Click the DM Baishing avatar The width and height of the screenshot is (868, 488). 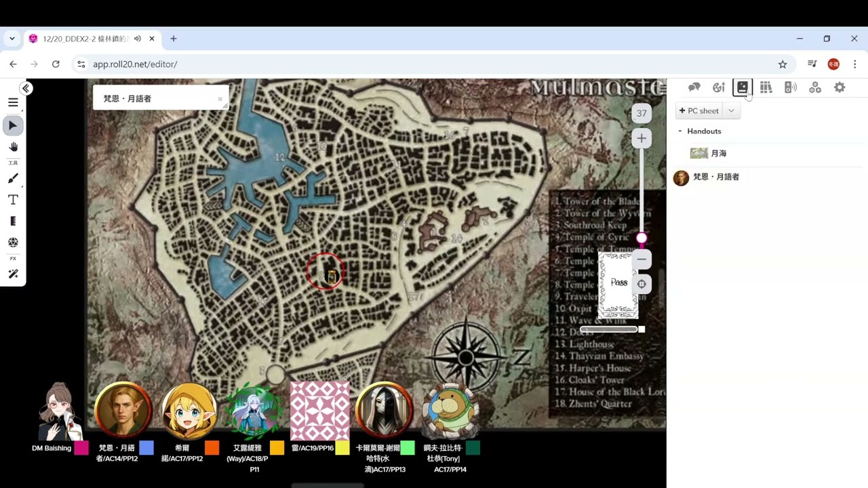click(60, 410)
